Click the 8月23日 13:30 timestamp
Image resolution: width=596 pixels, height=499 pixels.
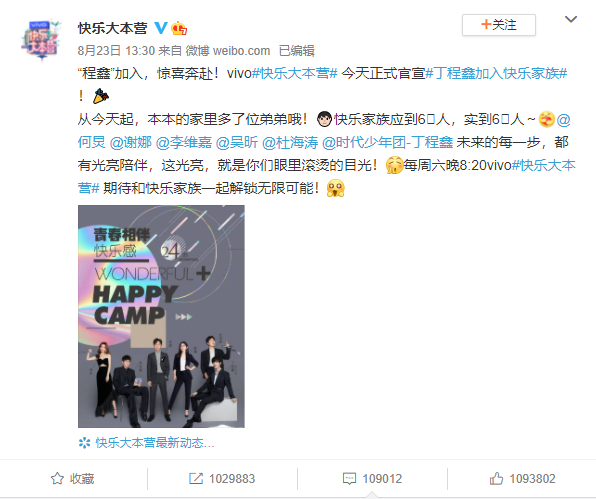[x=116, y=51]
